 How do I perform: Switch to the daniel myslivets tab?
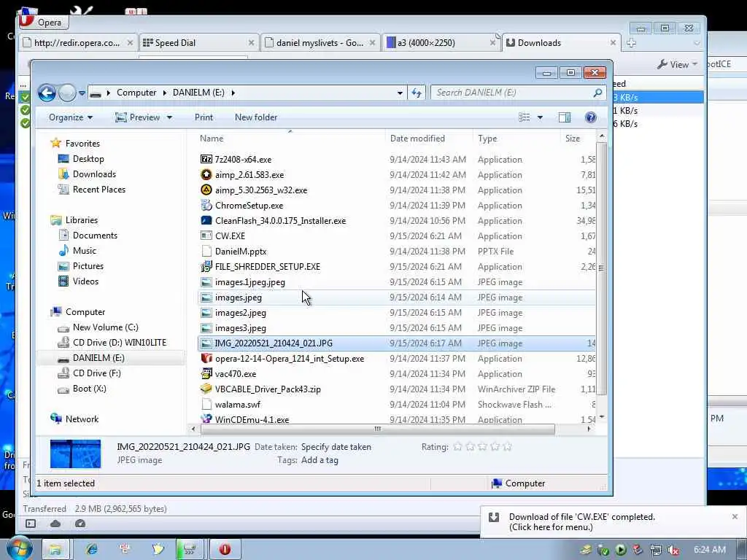pyautogui.click(x=320, y=43)
